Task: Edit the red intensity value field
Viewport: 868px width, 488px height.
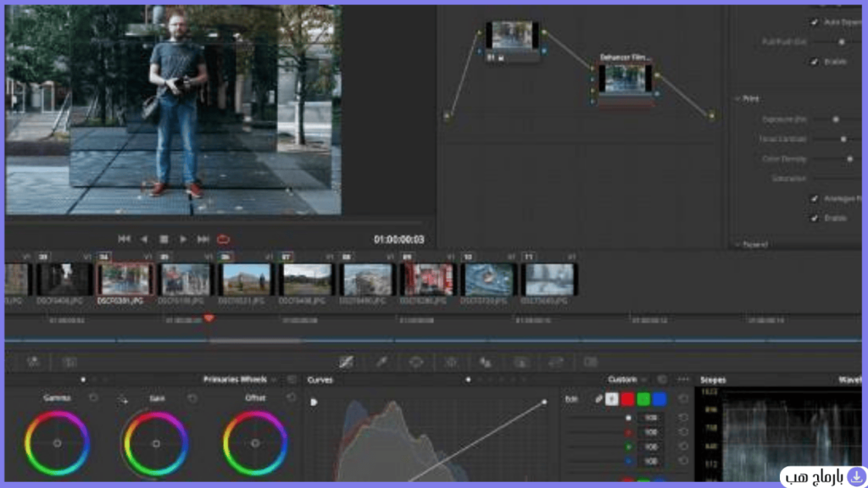Action: pyautogui.click(x=650, y=432)
